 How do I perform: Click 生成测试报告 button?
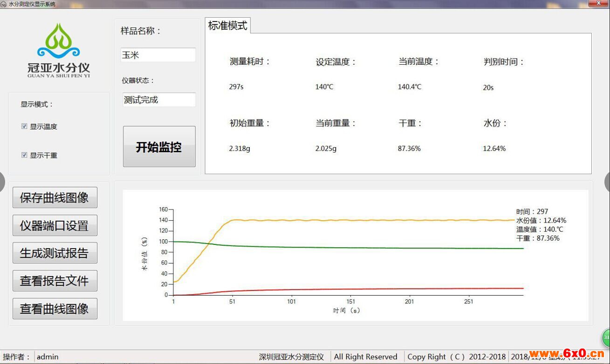(55, 253)
